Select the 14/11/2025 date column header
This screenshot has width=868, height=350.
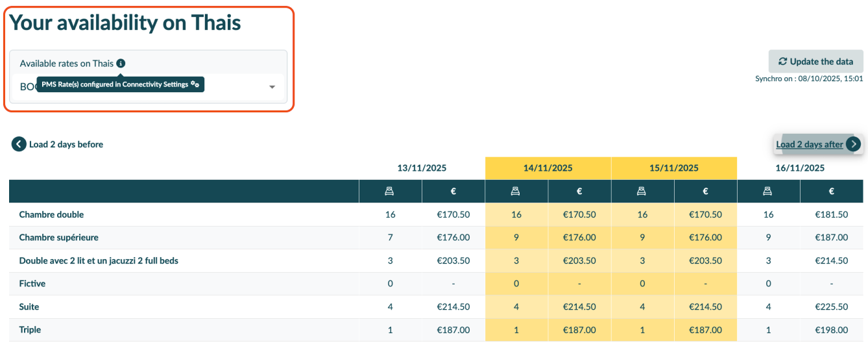548,168
